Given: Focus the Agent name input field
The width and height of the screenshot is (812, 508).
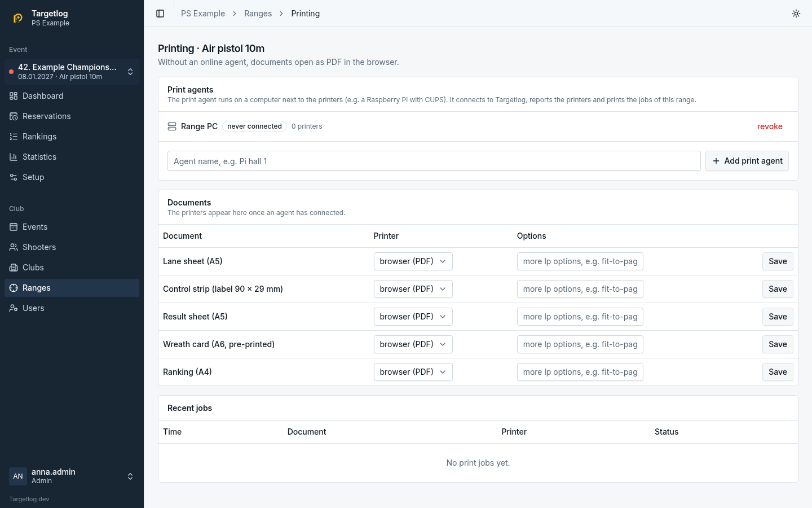Looking at the screenshot, I should [434, 161].
